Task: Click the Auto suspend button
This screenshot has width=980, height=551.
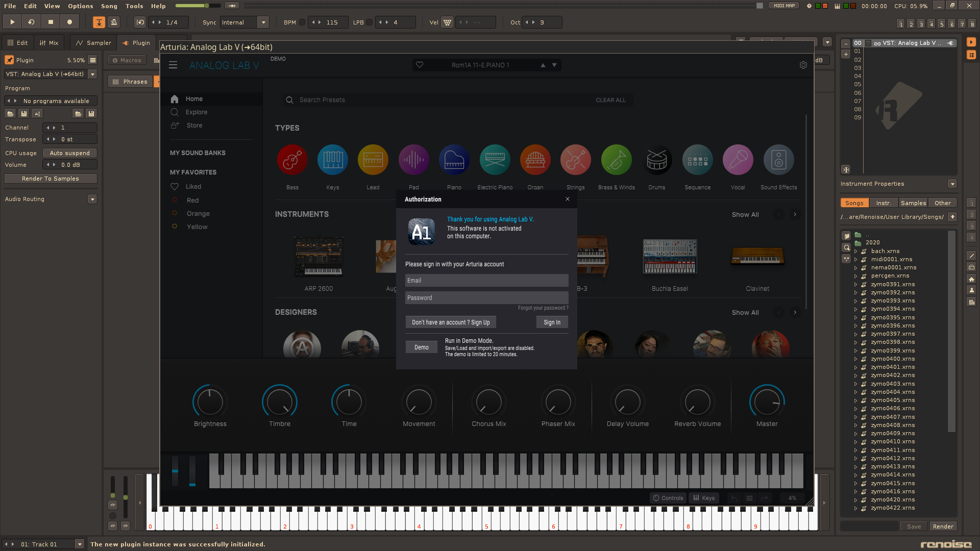Action: pos(70,153)
